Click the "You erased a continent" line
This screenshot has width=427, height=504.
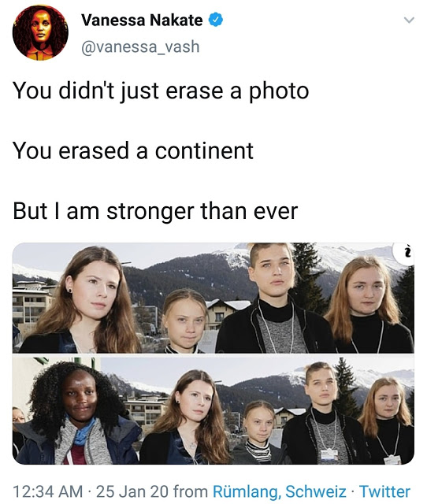point(133,150)
